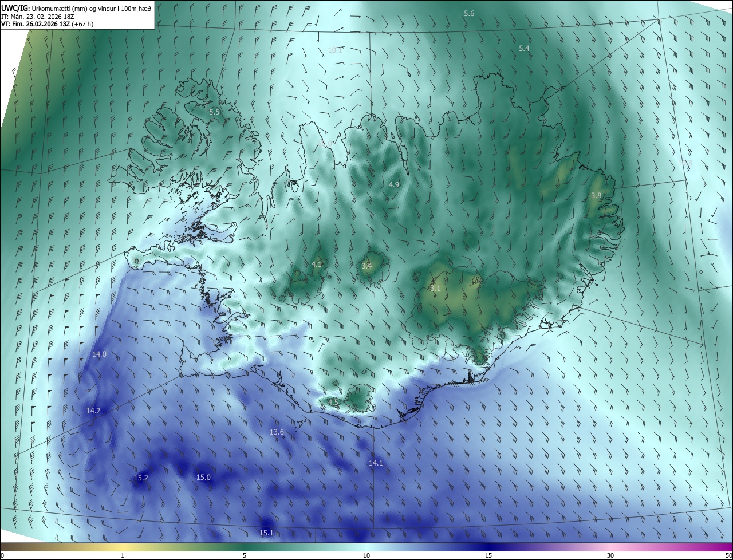Click the 0 tick on the color scale
Screen dimensions: 733x560
click(x=2, y=555)
